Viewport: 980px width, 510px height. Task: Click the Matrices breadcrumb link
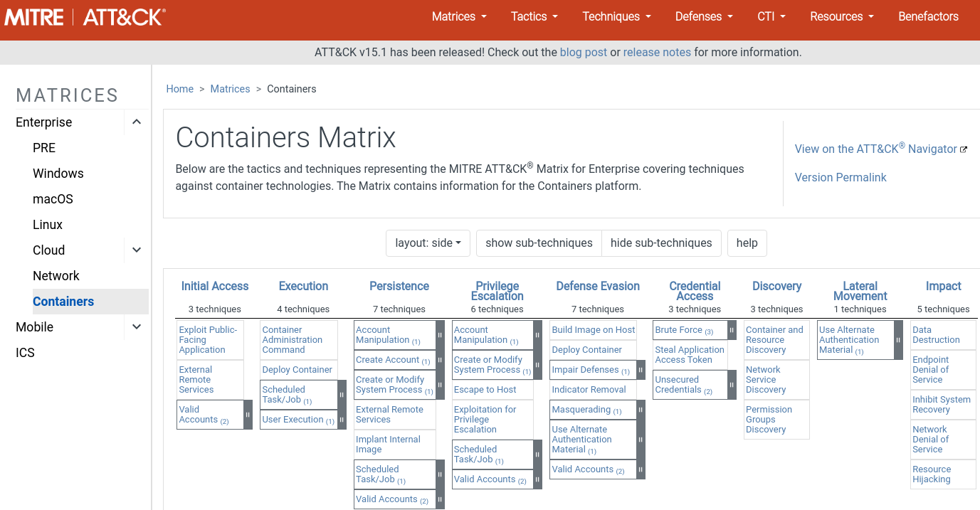click(231, 89)
